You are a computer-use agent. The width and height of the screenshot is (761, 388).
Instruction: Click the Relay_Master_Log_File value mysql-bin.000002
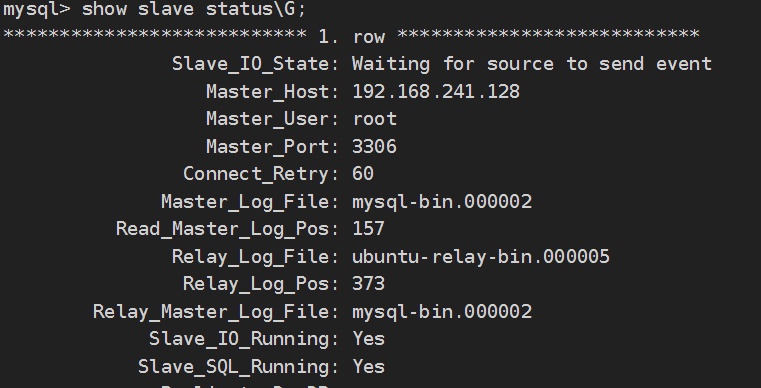pos(442,311)
